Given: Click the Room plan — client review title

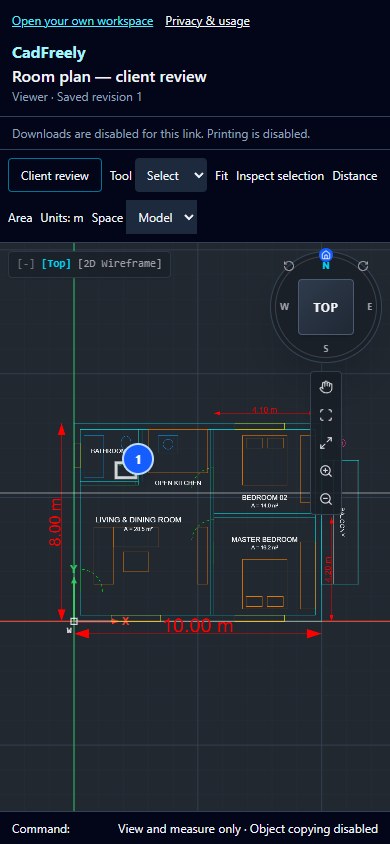Looking at the screenshot, I should 109,76.
